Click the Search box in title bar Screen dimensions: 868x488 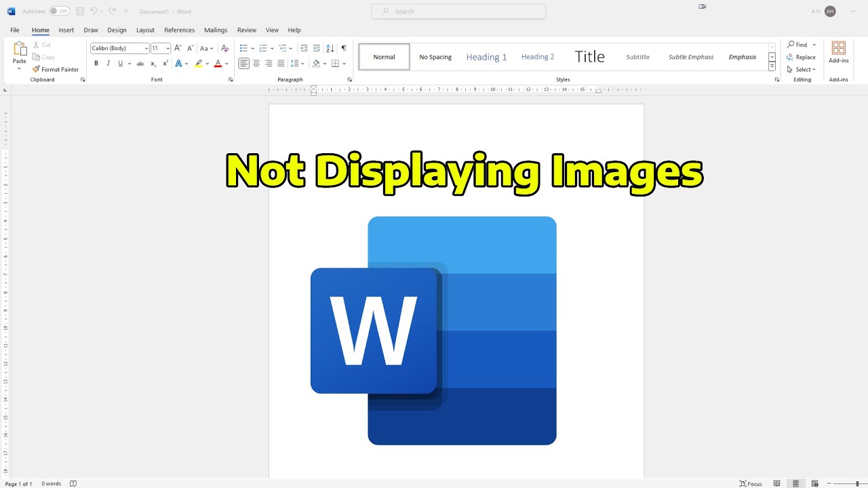click(458, 12)
